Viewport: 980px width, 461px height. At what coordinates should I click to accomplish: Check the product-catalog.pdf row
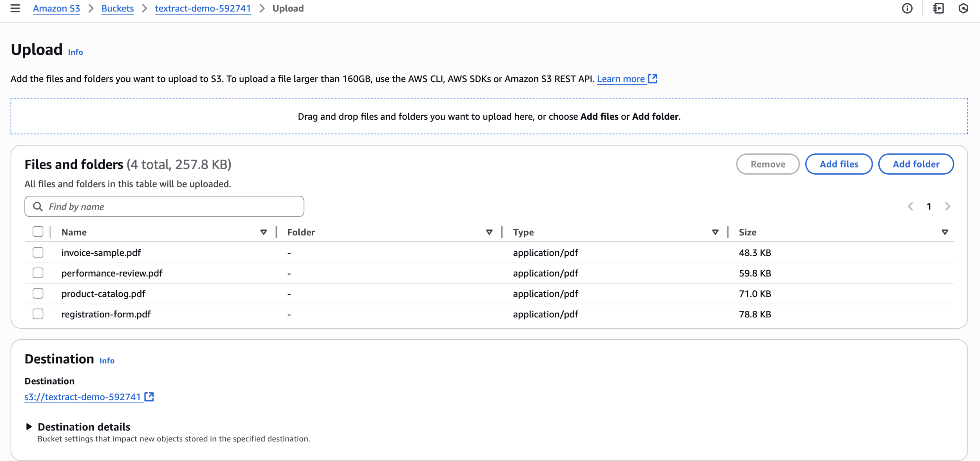coord(38,293)
